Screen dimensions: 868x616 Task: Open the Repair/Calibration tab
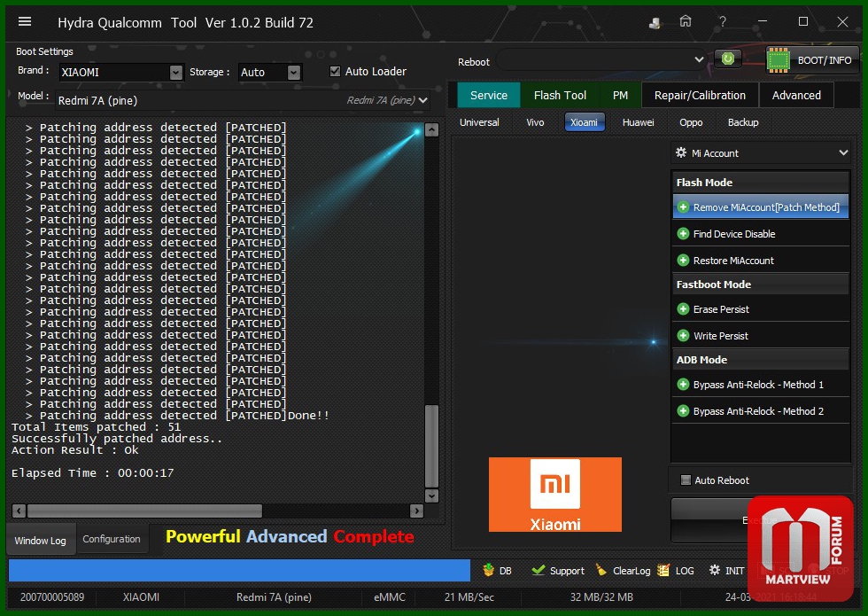[x=700, y=96]
